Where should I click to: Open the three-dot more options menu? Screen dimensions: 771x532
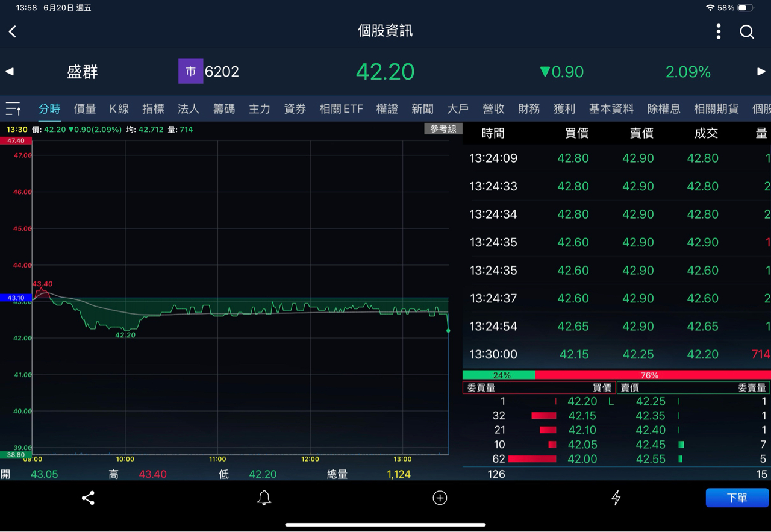tap(718, 31)
